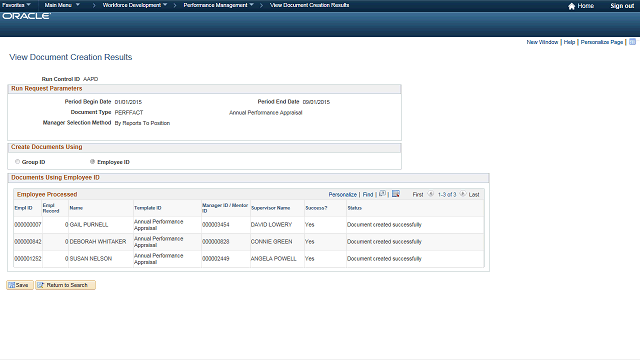Screen dimensions: 640x360
Task: Open View Document Creation Results breadcrumb
Action: [309, 5]
